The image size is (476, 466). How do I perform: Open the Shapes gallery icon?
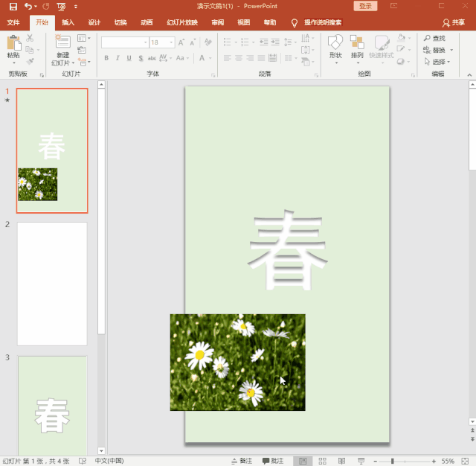pos(335,42)
